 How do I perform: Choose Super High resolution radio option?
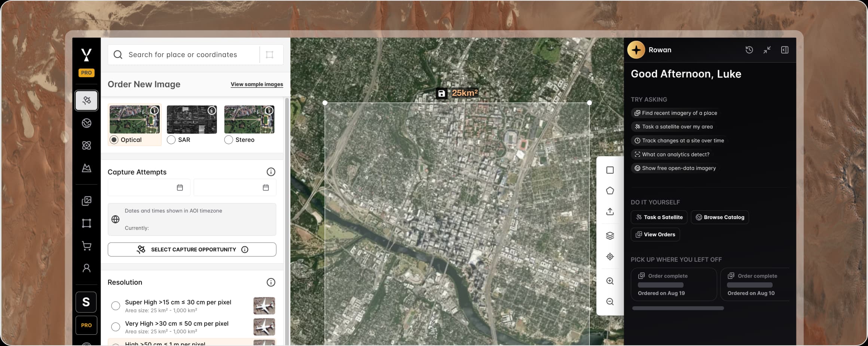coord(116,306)
